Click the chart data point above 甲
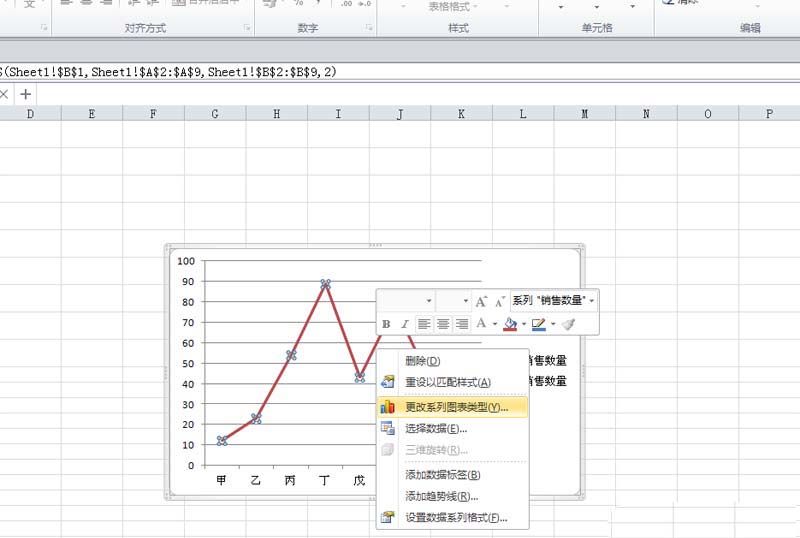800x538 pixels. pos(222,441)
